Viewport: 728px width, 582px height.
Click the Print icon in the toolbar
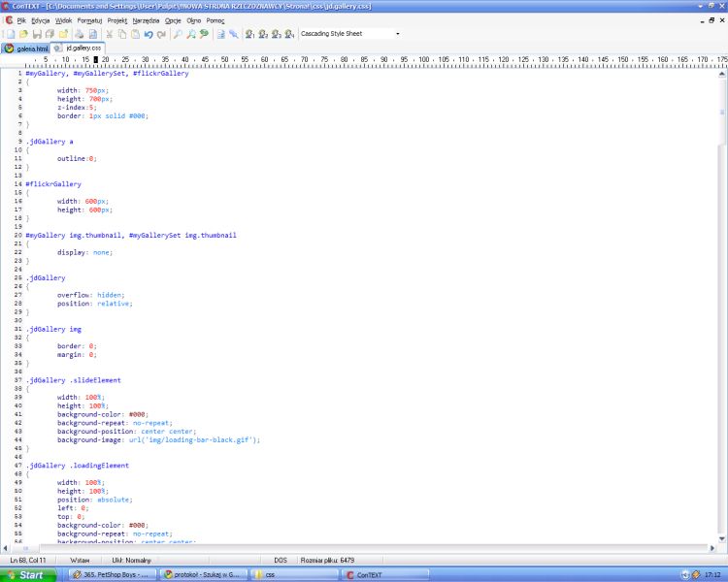(80, 34)
